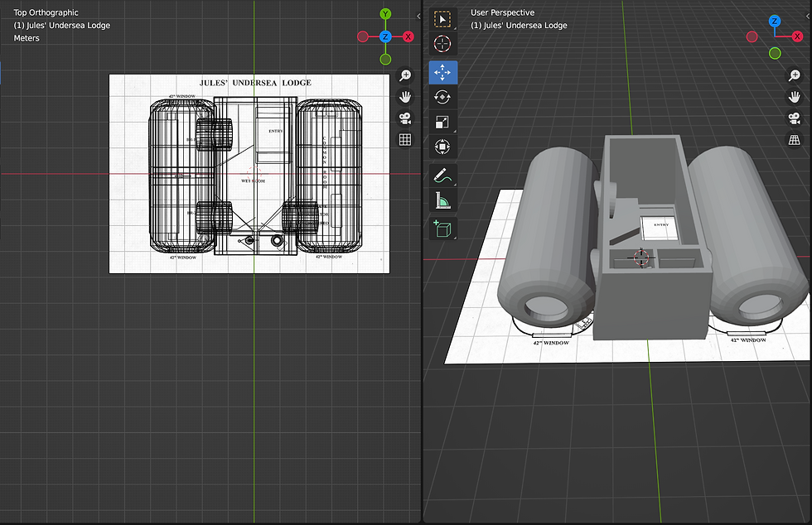Click blue Z axis on right viewport gizmo
This screenshot has height=525, width=812.
point(775,22)
